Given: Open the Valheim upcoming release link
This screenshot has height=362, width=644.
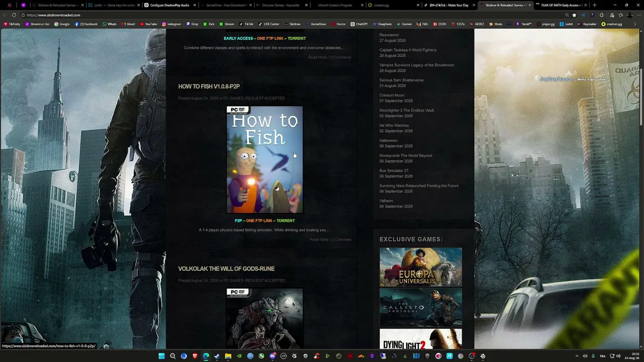Looking at the screenshot, I should coord(386,201).
